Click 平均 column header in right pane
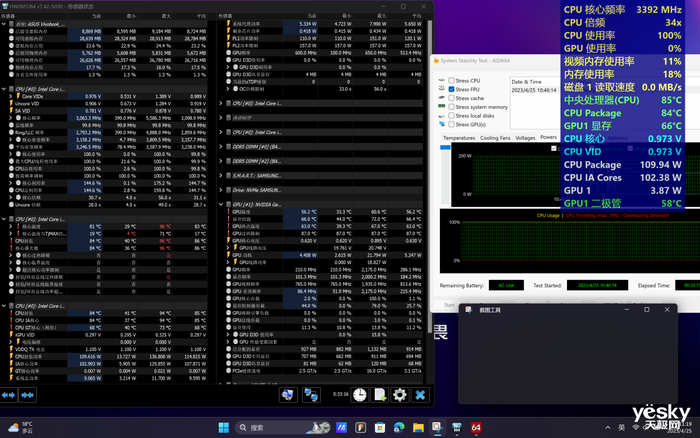The width and height of the screenshot is (700, 438). click(417, 16)
